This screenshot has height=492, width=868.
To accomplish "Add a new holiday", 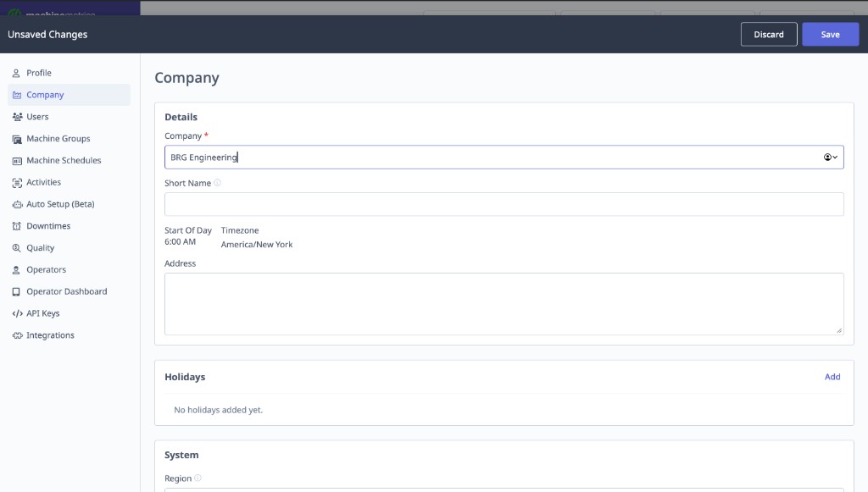I will [832, 376].
